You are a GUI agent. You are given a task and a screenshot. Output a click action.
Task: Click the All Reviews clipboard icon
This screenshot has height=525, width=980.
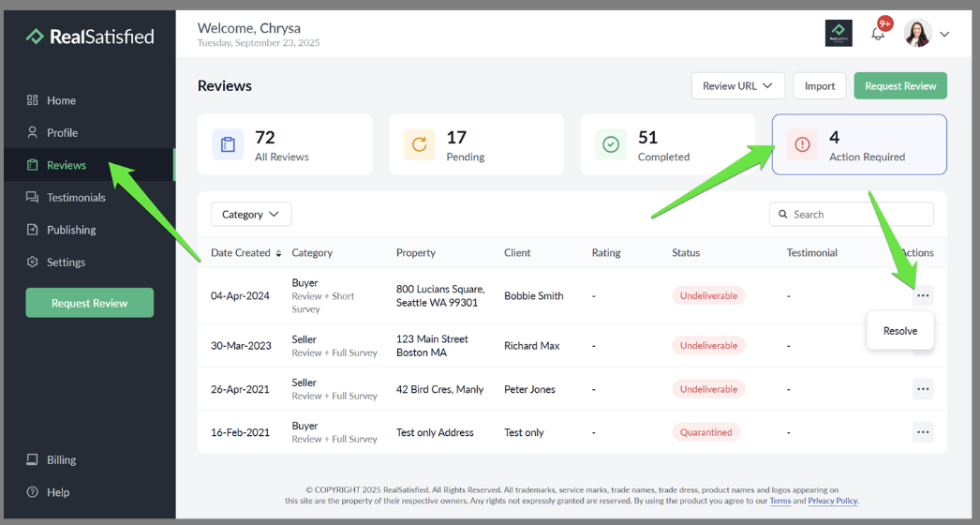point(228,144)
